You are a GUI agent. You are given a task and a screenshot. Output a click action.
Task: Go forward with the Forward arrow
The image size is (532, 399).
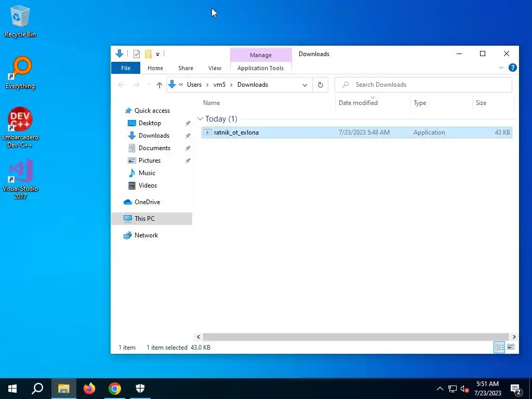[136, 85]
